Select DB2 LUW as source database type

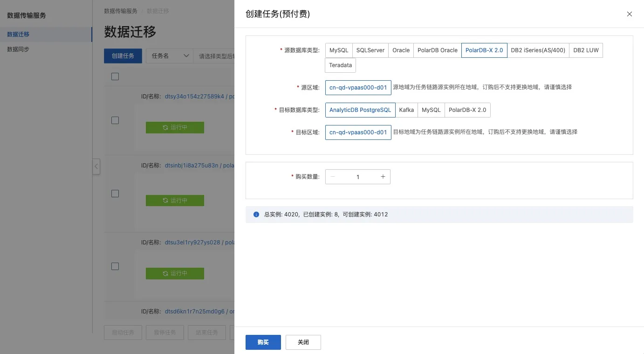[586, 50]
